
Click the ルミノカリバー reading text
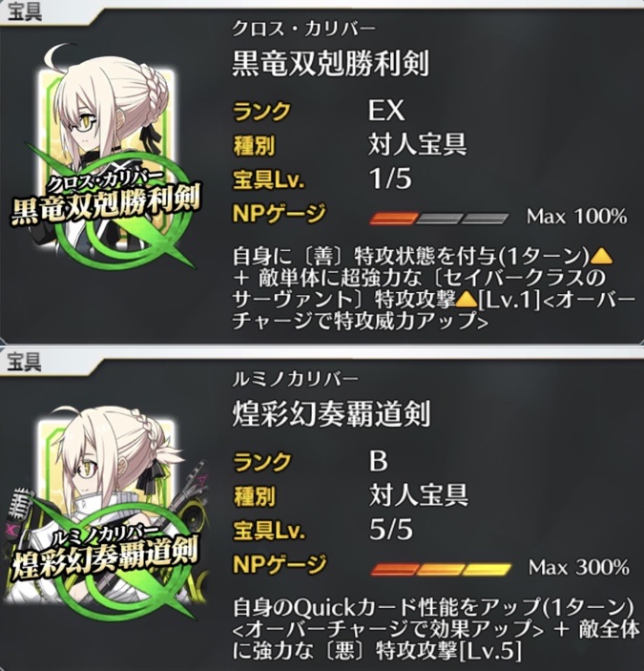[x=295, y=379]
